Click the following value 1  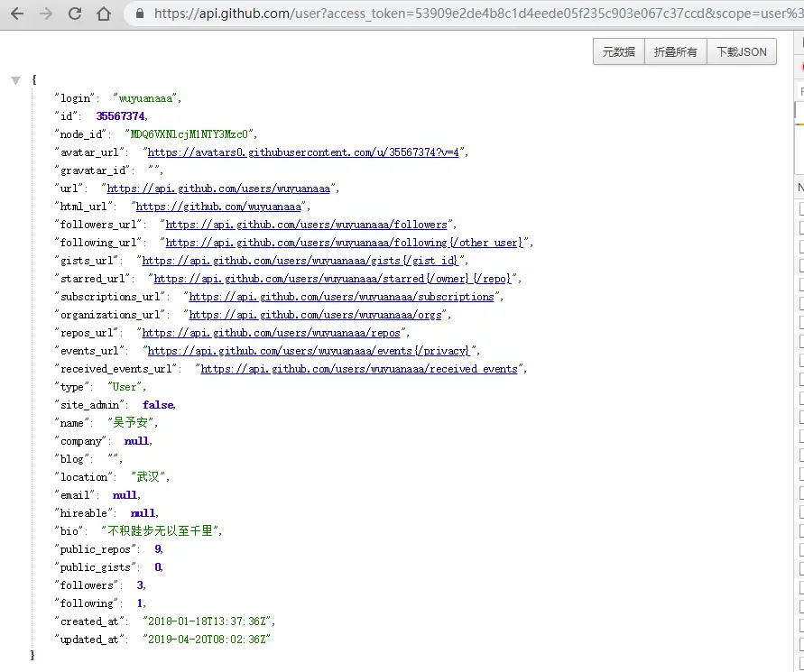click(140, 603)
